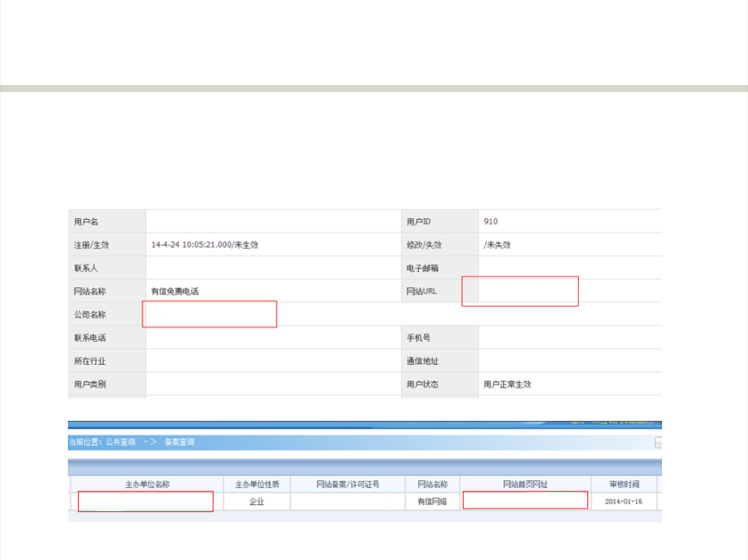748x560 pixels.
Task: Click the 有信免费电话 site name value
Action: [174, 291]
